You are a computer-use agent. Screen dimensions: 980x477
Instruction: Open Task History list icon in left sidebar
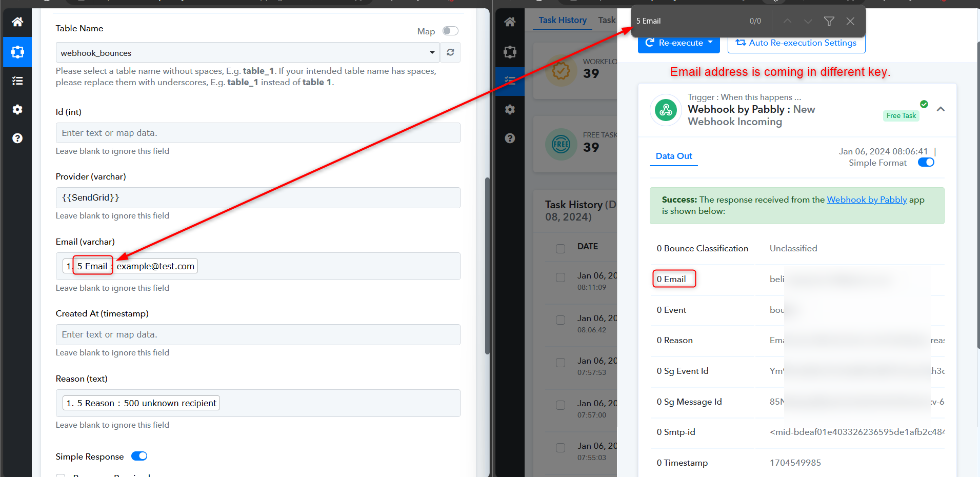click(x=17, y=81)
